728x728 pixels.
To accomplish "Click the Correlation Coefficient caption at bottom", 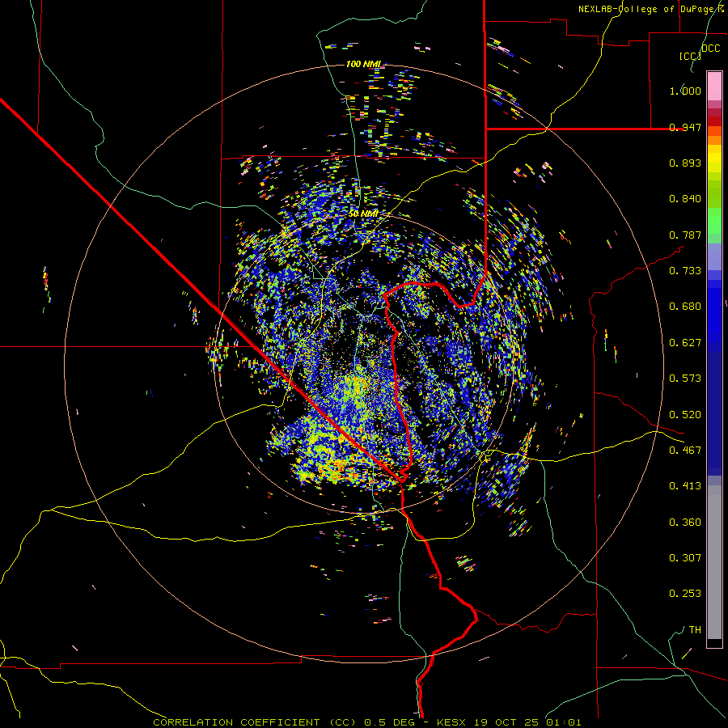I will point(366,722).
